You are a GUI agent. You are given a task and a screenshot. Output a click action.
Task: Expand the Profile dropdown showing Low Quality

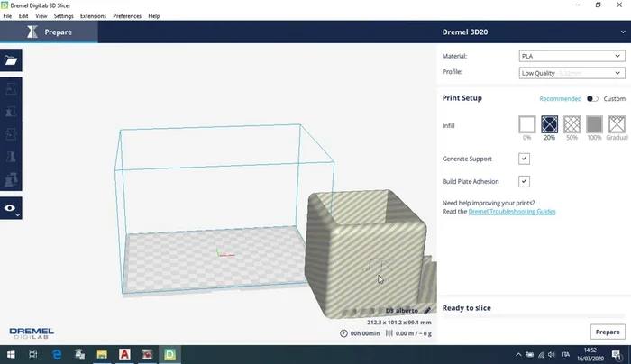tap(572, 72)
